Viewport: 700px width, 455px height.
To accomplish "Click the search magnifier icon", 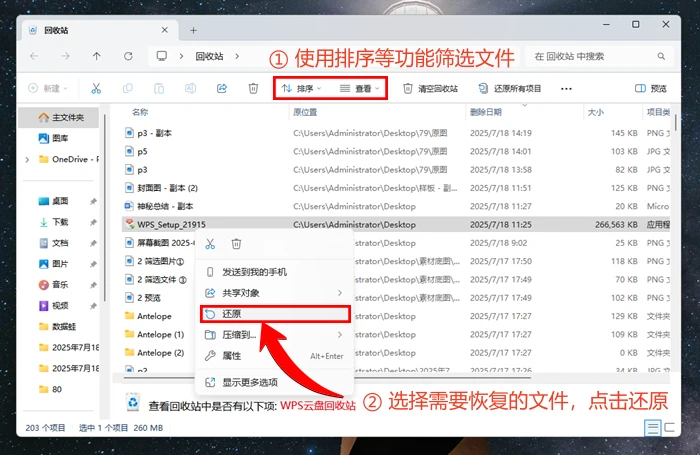I will tap(661, 56).
